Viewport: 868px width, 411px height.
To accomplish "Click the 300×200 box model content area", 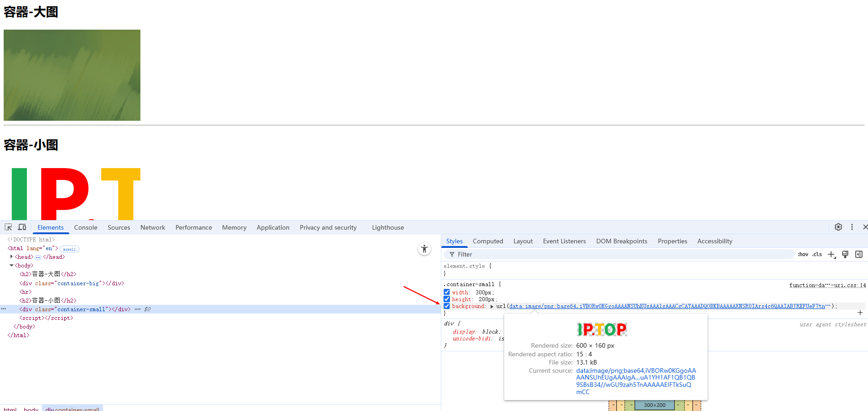I will (x=655, y=405).
